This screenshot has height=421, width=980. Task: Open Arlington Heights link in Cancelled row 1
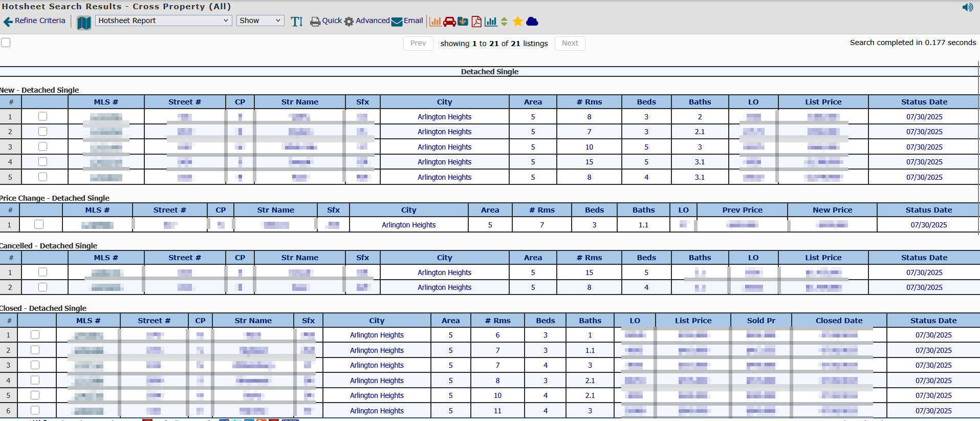coord(444,272)
